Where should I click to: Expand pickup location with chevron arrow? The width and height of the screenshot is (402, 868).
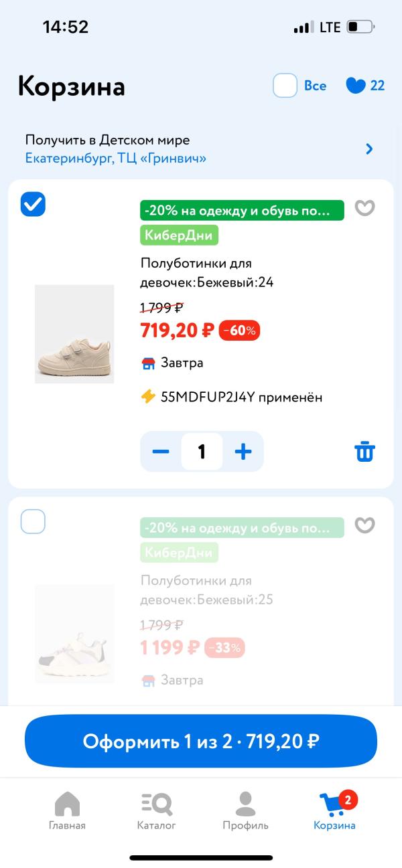(369, 149)
